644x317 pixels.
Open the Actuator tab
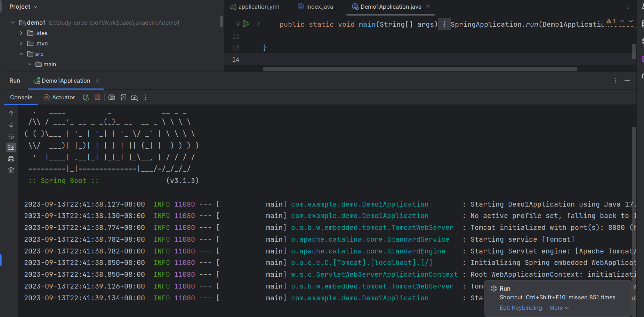(x=59, y=98)
